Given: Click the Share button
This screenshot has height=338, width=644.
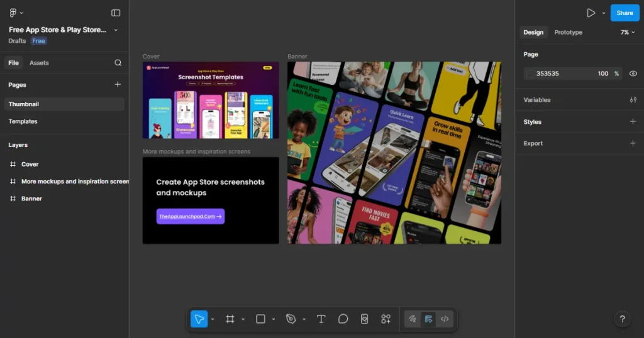Looking at the screenshot, I should pyautogui.click(x=625, y=13).
